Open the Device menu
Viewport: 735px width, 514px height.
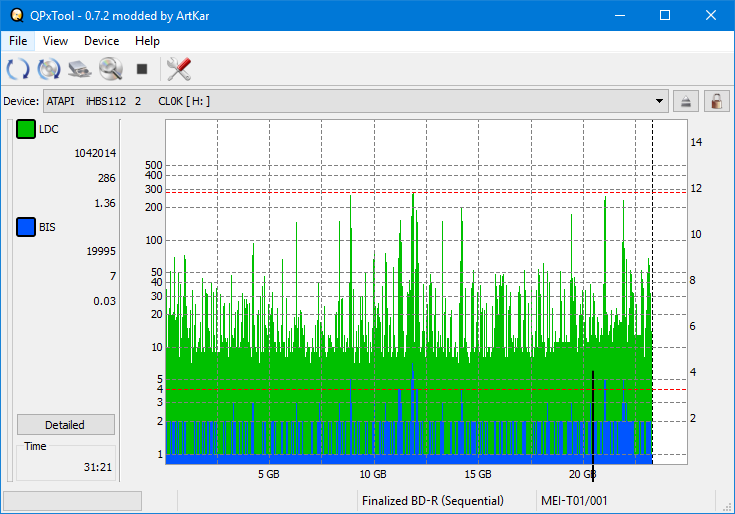click(101, 41)
